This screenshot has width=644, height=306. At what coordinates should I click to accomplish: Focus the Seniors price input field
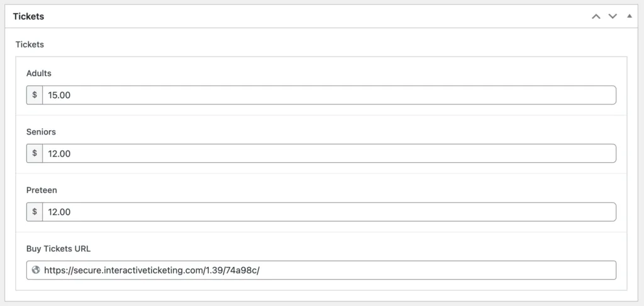tap(328, 153)
